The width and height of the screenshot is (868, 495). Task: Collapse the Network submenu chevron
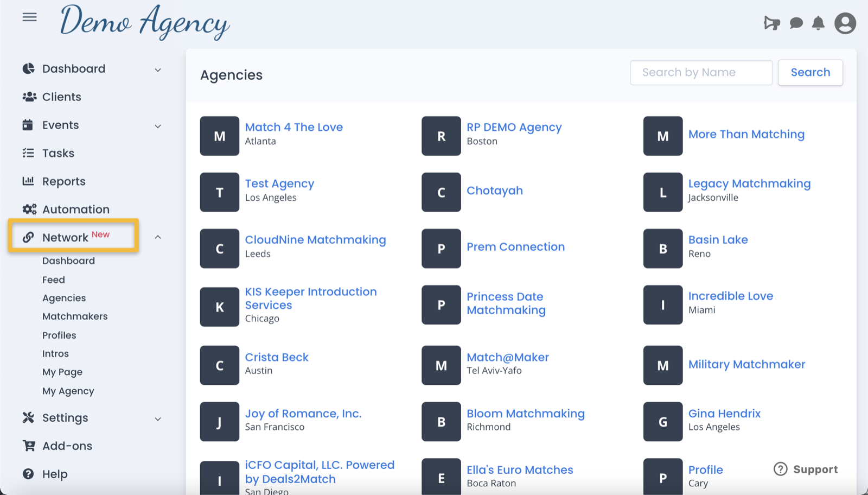click(157, 237)
